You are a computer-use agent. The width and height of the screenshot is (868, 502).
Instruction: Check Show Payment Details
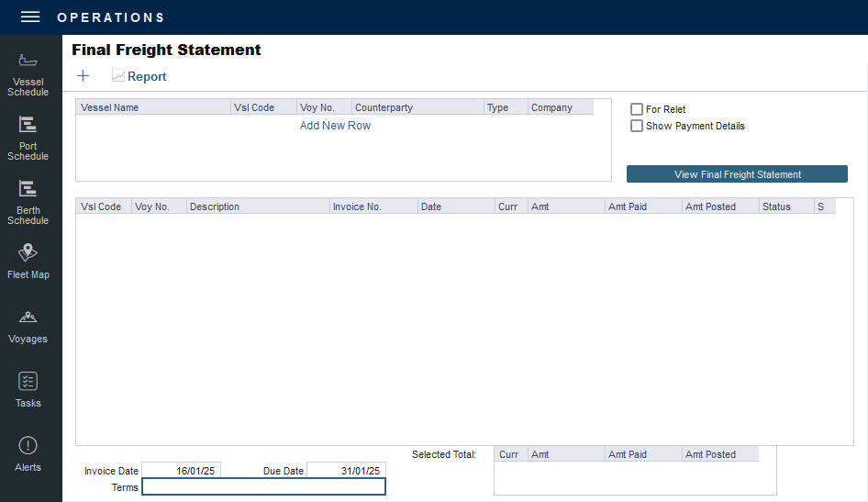pyautogui.click(x=637, y=126)
